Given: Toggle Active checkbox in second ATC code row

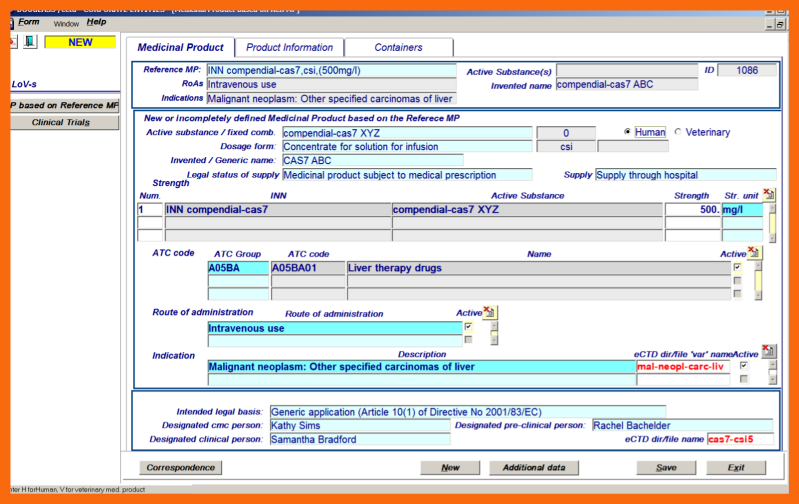Looking at the screenshot, I should pyautogui.click(x=737, y=280).
